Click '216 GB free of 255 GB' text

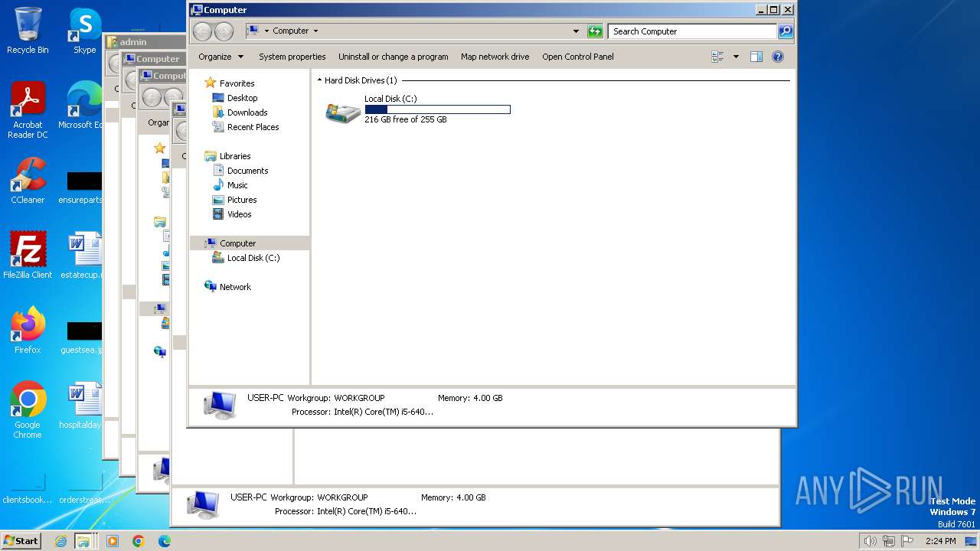tap(406, 120)
